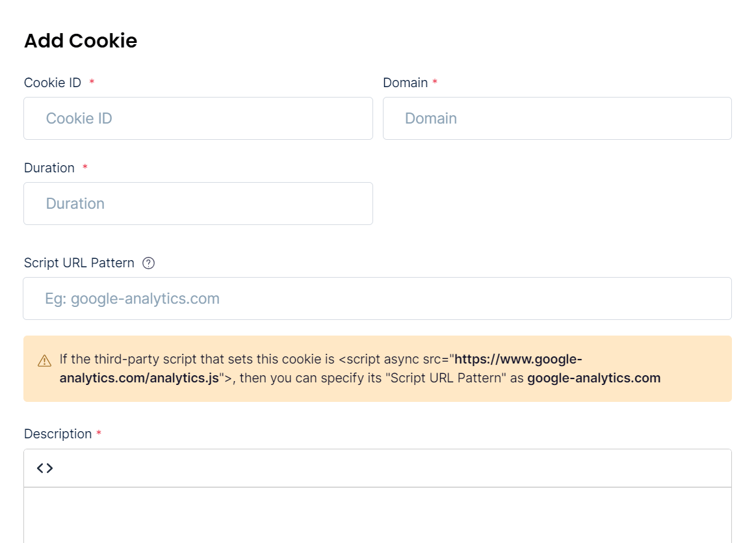Image resolution: width=756 pixels, height=543 pixels.
Task: Click the Add Cookie heading
Action: click(81, 40)
